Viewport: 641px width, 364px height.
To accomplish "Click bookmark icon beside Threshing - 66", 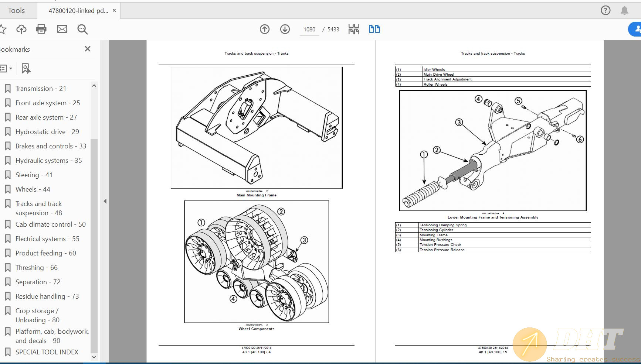I will (7, 268).
